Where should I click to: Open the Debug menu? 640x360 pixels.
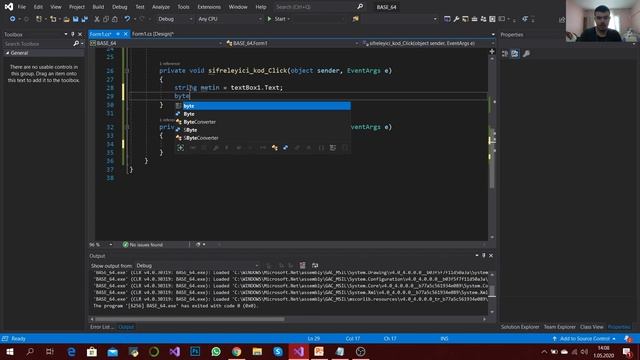click(x=120, y=7)
